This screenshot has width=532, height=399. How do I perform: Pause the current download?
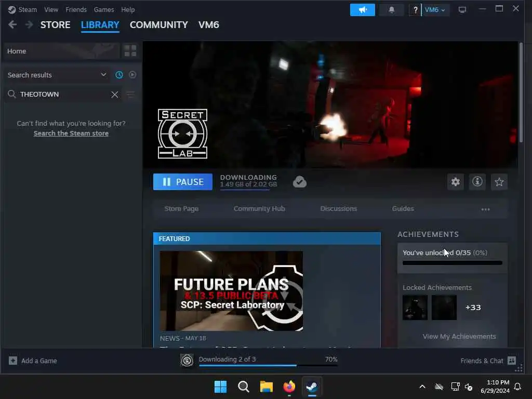183,182
